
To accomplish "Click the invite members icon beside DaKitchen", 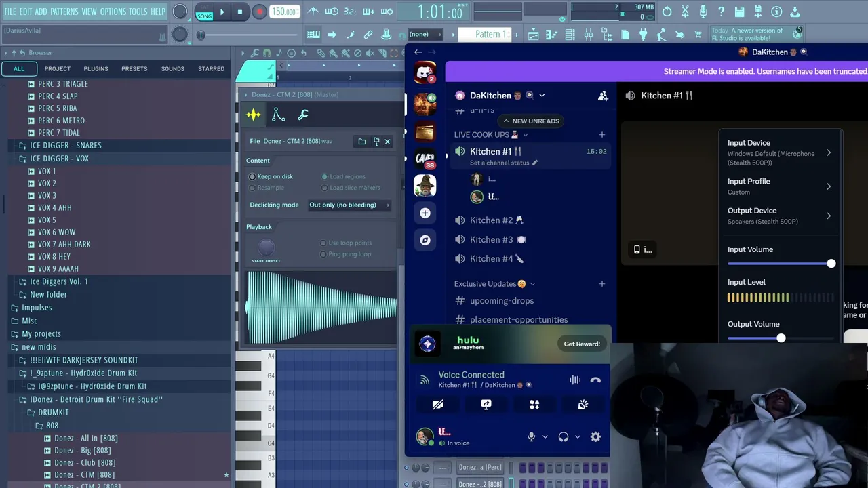I will pyautogui.click(x=602, y=96).
